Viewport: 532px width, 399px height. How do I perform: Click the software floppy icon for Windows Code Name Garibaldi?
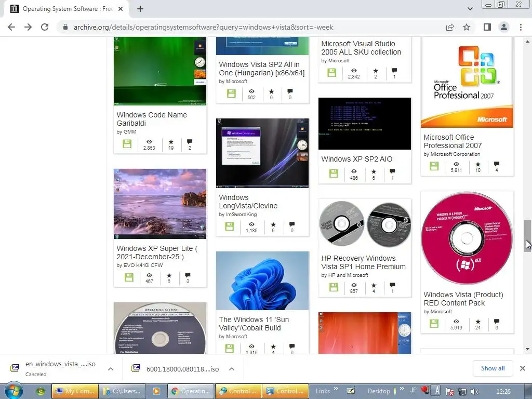127,144
